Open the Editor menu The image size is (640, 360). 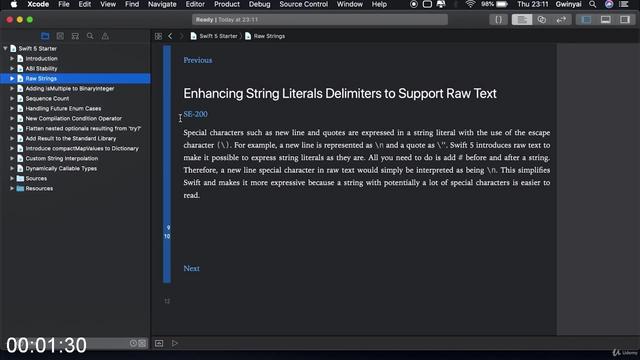tap(195, 4)
